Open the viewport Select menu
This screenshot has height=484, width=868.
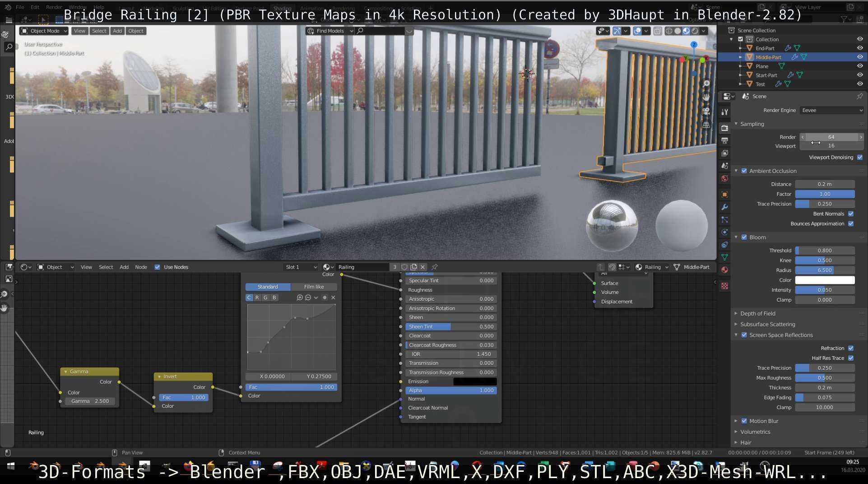click(x=99, y=31)
